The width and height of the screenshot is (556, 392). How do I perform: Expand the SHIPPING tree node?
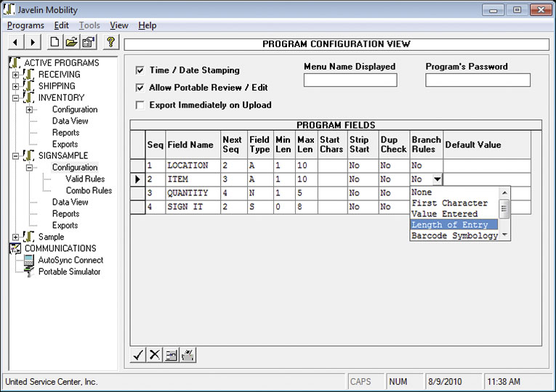(x=15, y=86)
